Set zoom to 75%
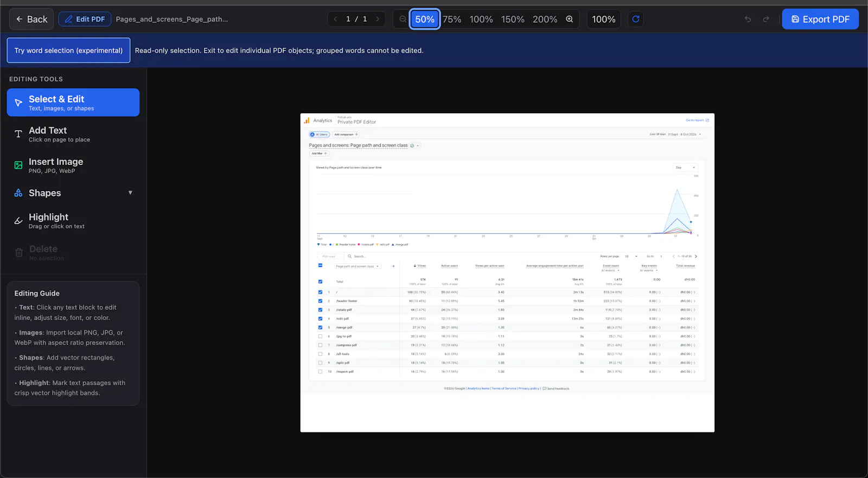 tap(452, 19)
